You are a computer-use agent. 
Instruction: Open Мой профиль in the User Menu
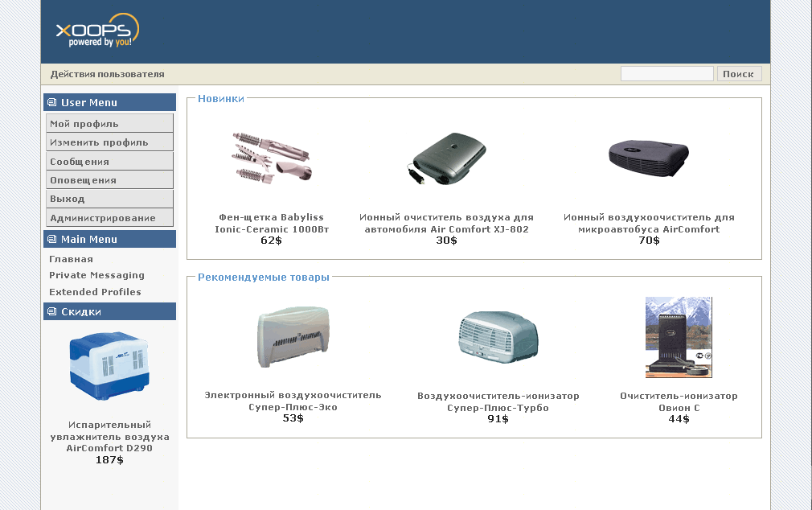click(109, 123)
